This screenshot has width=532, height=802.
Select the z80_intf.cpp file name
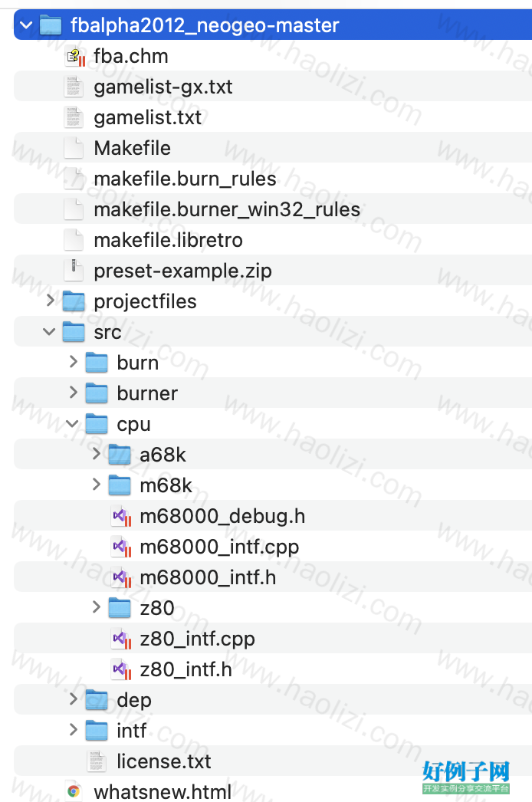click(198, 639)
